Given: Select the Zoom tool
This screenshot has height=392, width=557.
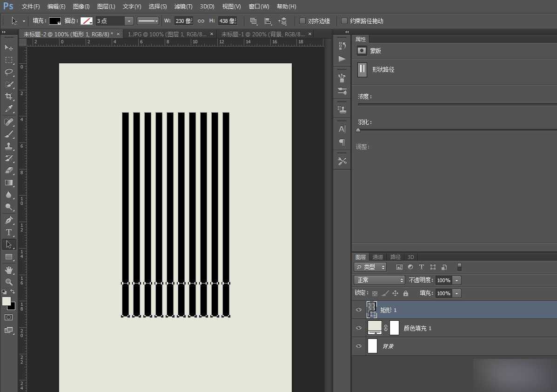Looking at the screenshot, I should pyautogui.click(x=9, y=282).
